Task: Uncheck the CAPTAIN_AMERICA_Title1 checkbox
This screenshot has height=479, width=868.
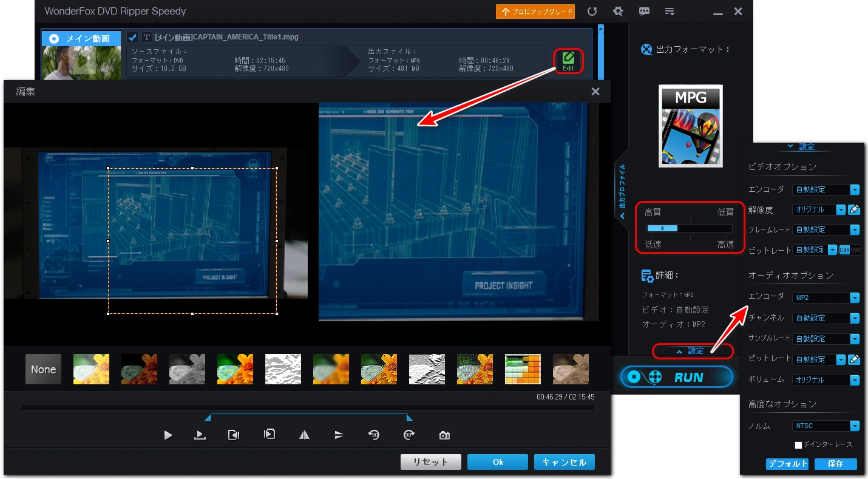Action: (132, 38)
